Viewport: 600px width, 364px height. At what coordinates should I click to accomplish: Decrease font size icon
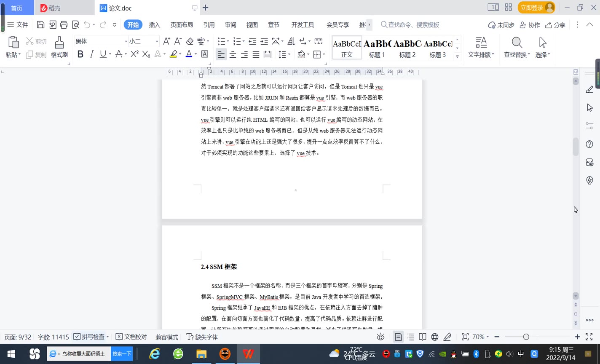tap(178, 41)
